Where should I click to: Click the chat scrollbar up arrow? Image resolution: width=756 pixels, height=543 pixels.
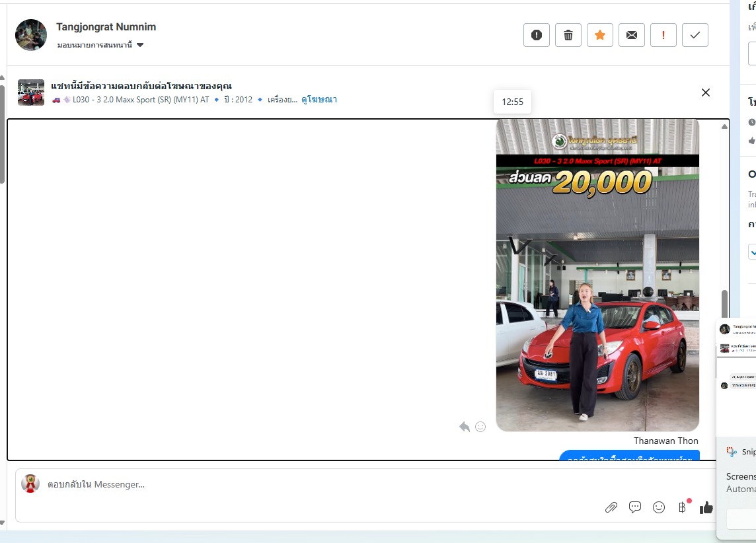point(724,126)
